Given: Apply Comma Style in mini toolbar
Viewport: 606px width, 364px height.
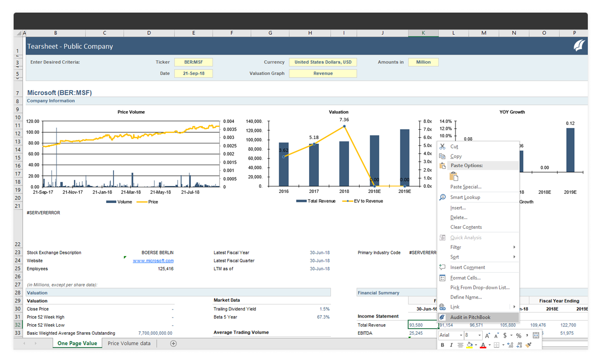Looking at the screenshot, I should pyautogui.click(x=527, y=335).
